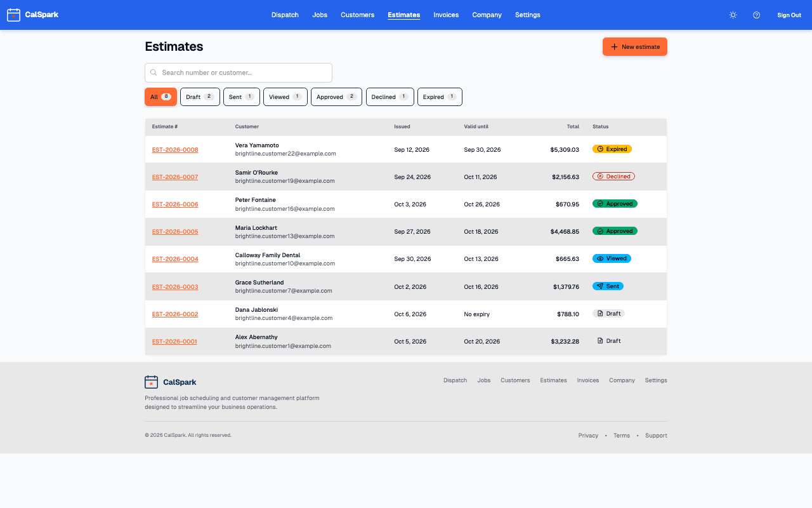This screenshot has width=812, height=508.
Task: Select the All filter tab
Action: [160, 97]
